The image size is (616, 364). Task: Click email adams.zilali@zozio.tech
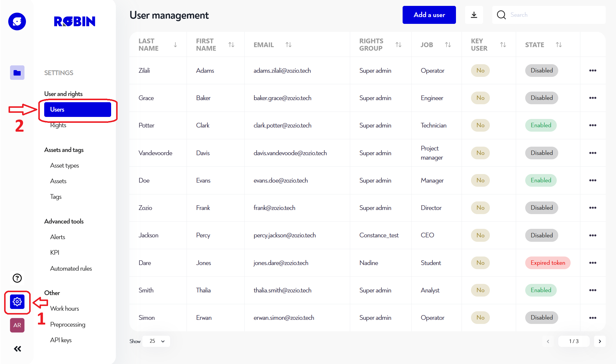click(282, 71)
